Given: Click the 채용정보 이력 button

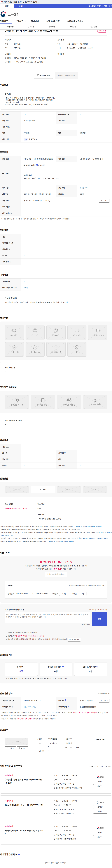Looking at the screenshot, I should (100, 739).
